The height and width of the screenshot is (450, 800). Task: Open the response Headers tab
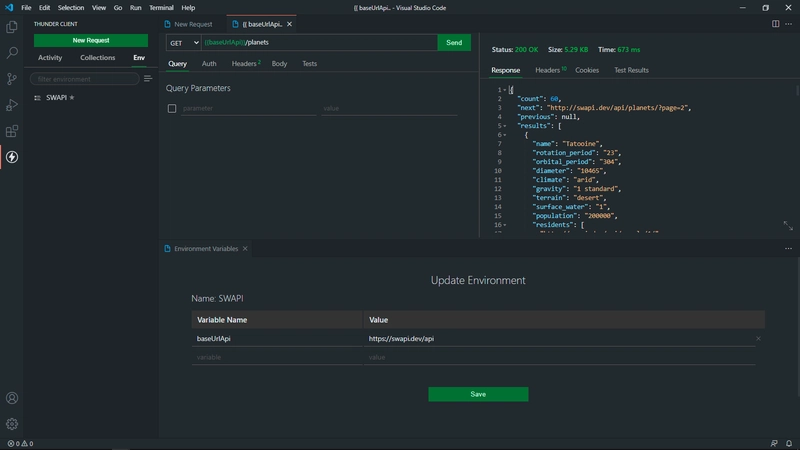[x=549, y=70]
